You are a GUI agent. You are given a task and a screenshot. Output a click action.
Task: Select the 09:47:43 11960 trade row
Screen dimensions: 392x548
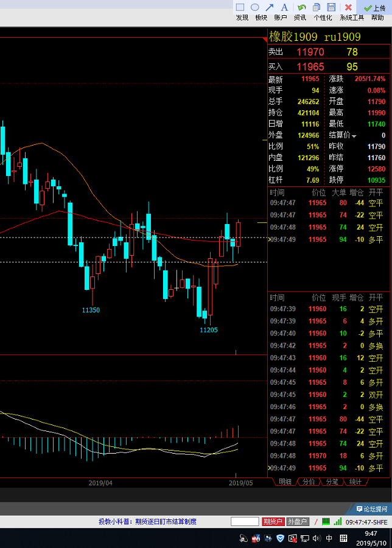pyautogui.click(x=329, y=358)
